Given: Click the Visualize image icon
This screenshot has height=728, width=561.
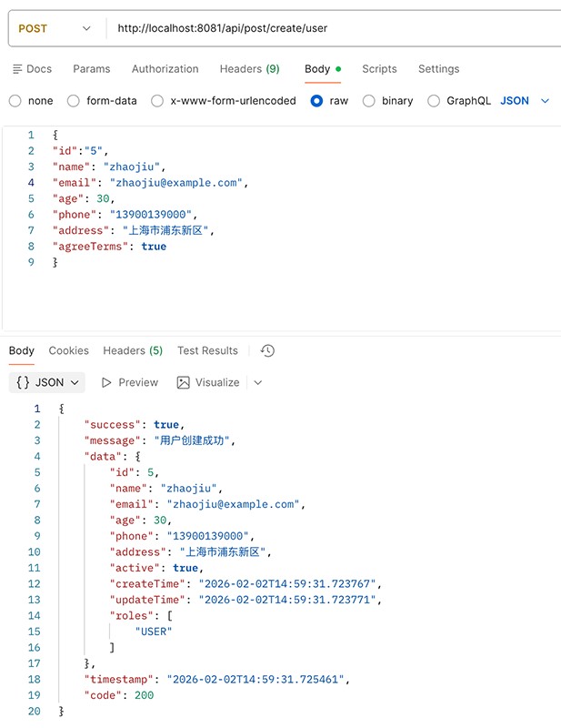Looking at the screenshot, I should pos(184,383).
